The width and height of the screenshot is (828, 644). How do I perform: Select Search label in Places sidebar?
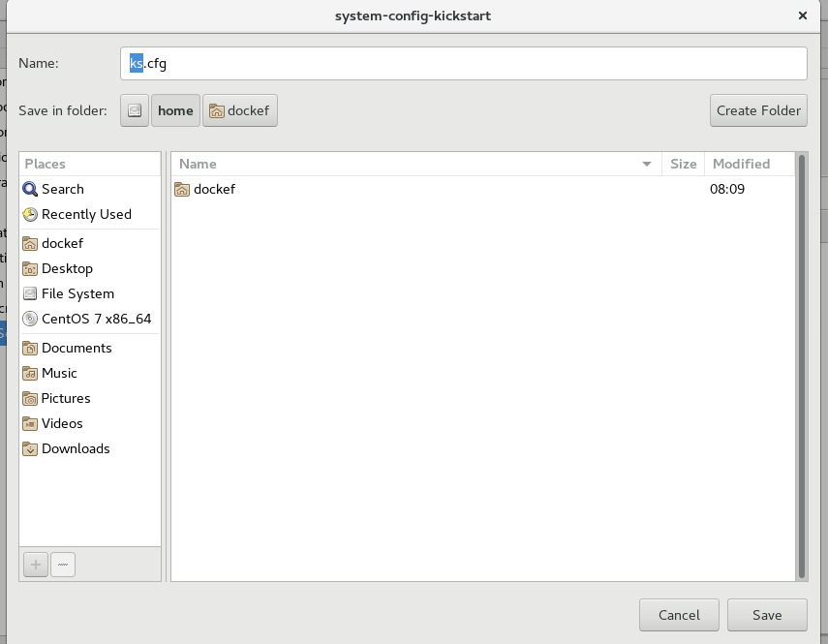point(63,189)
